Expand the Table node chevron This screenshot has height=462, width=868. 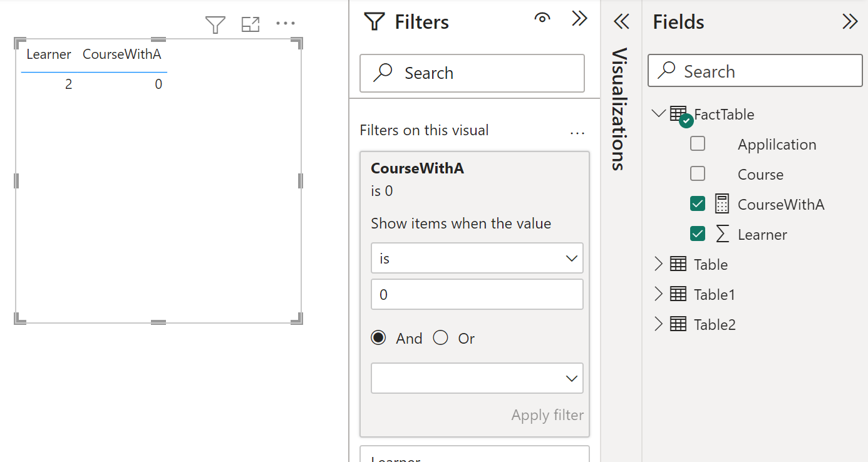tap(658, 264)
